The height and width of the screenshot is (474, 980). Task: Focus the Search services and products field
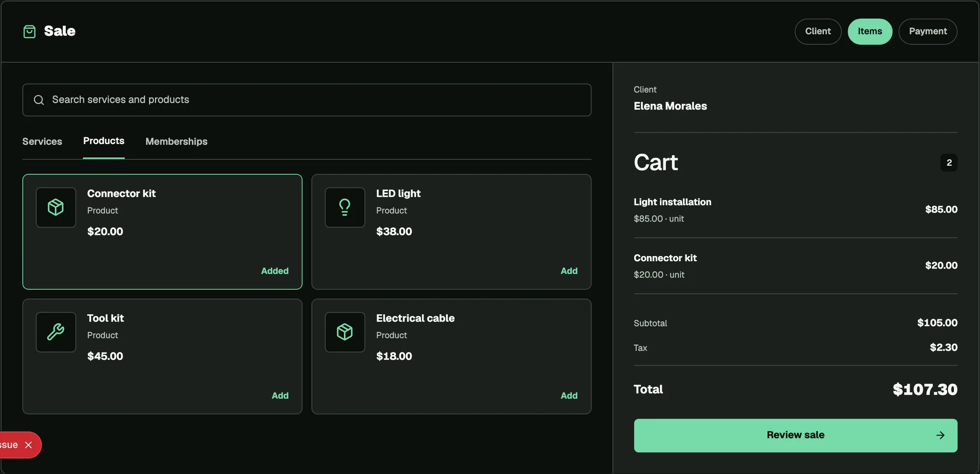[306, 100]
